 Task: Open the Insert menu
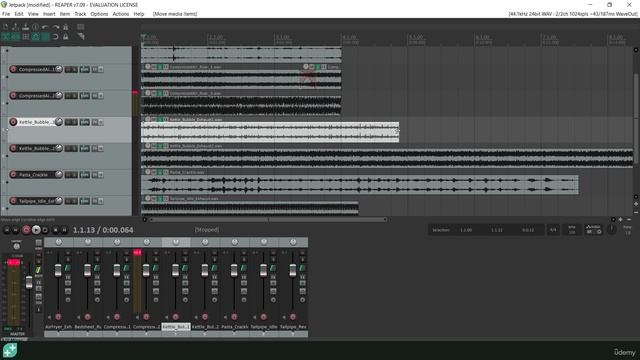(x=49, y=14)
